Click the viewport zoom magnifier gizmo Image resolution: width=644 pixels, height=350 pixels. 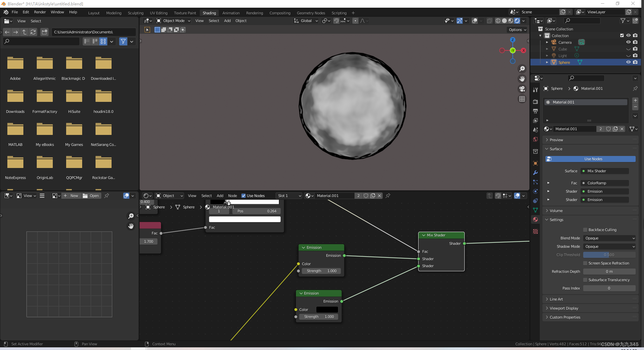click(522, 69)
